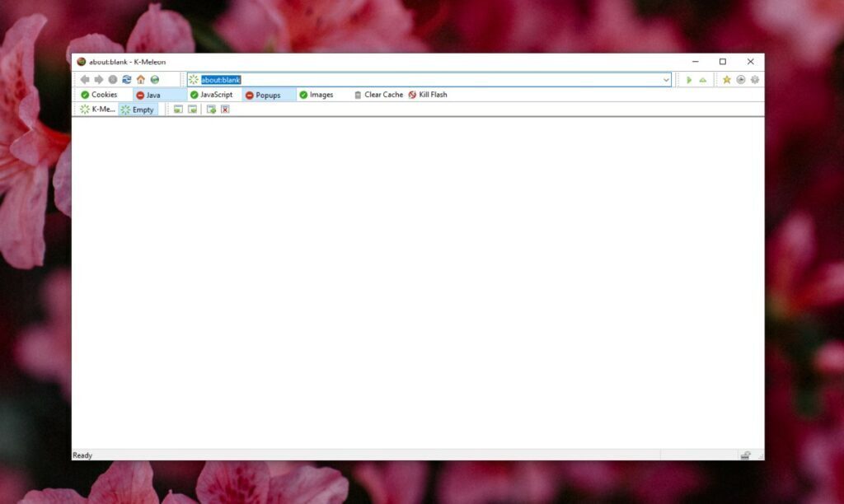Toggle JavaScript off
This screenshot has height=504, width=844.
coord(211,95)
